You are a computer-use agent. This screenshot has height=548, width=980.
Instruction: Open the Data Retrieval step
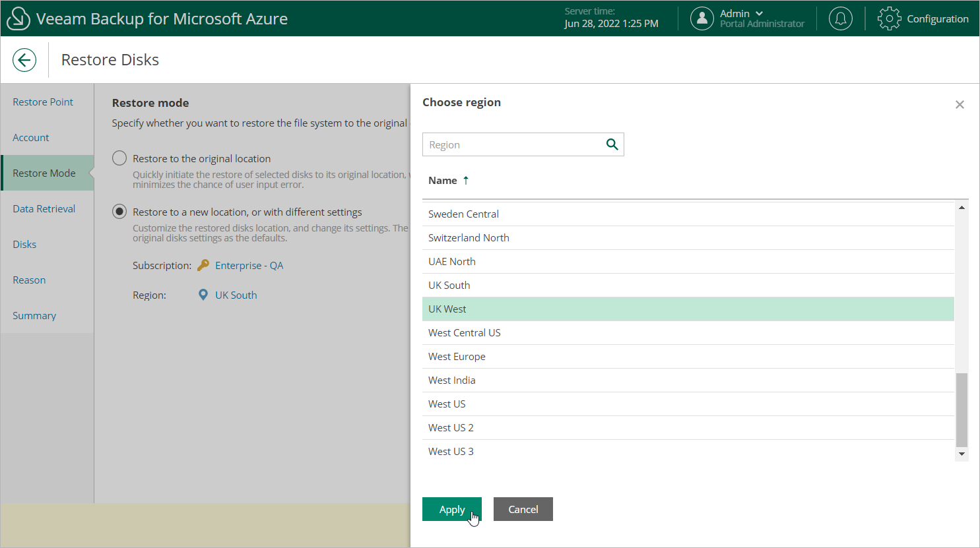coord(44,209)
